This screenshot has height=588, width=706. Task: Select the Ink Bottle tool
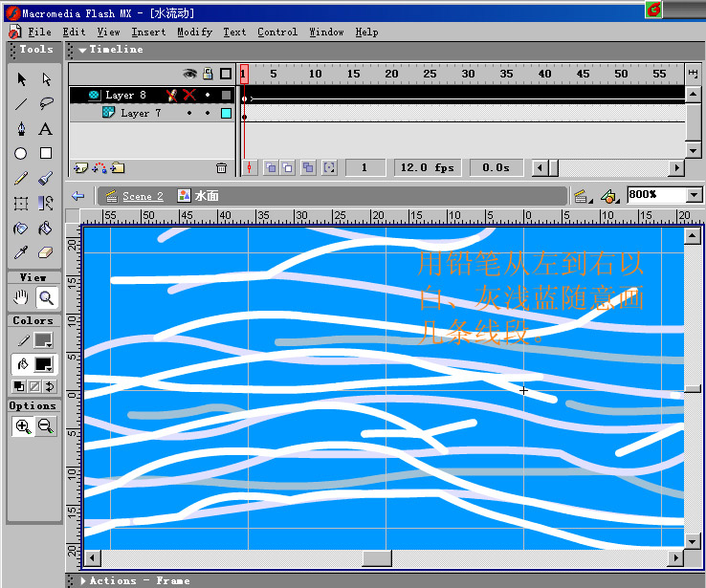[21, 229]
